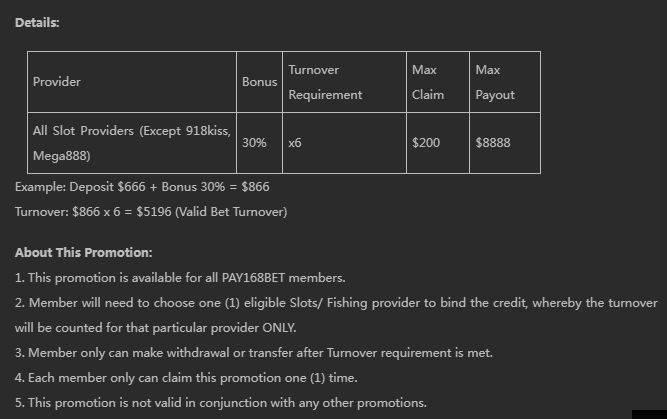Click the Max Claim column header
The height and width of the screenshot is (419, 667).
tap(426, 82)
